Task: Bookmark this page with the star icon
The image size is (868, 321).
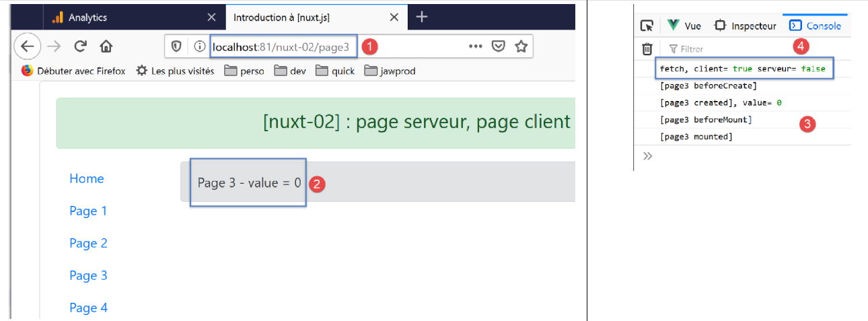Action: 520,46
